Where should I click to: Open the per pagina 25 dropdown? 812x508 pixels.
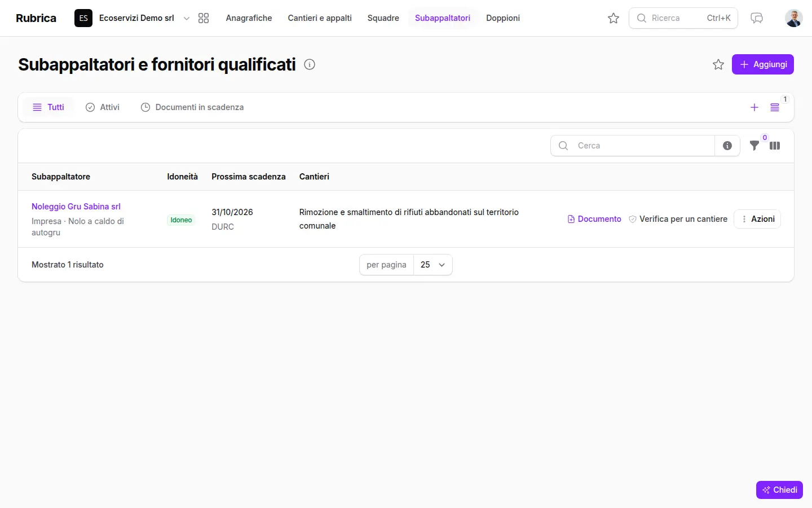click(x=433, y=265)
